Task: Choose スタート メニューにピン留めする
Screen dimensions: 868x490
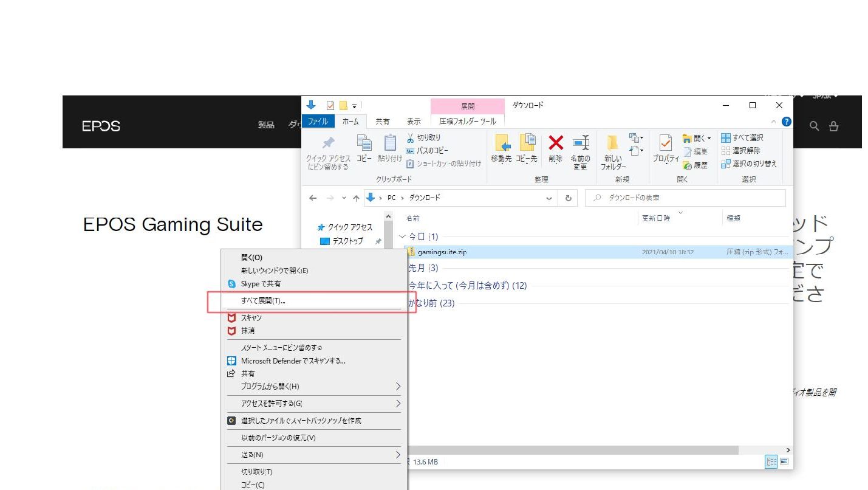Action: pyautogui.click(x=313, y=348)
